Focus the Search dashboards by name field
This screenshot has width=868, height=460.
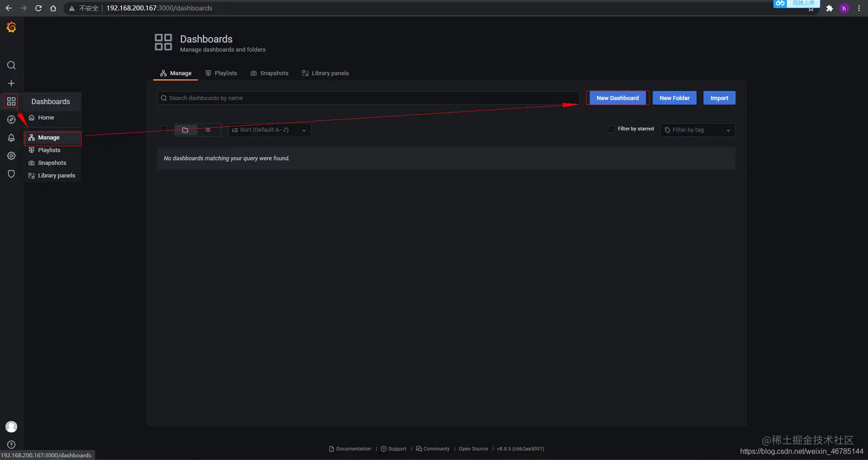pos(368,98)
